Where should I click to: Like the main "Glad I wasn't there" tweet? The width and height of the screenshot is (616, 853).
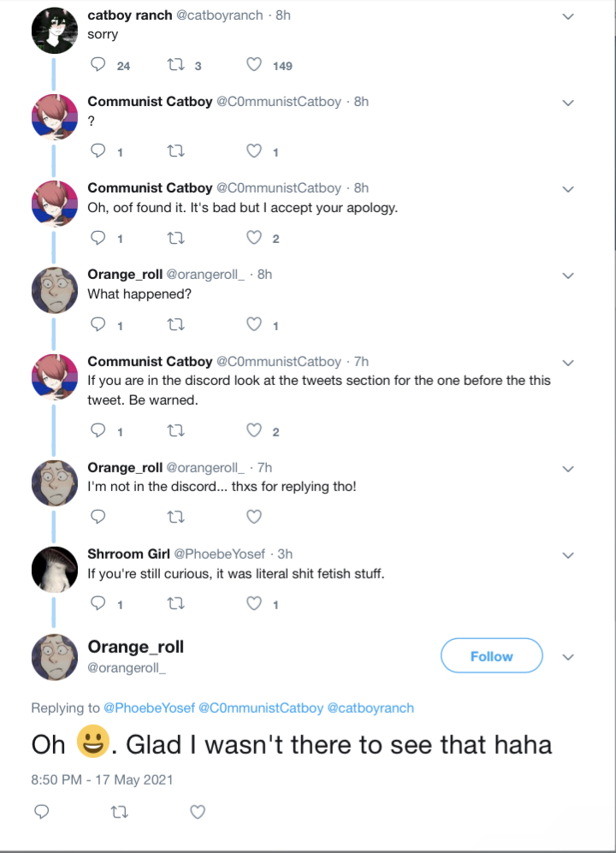(x=198, y=812)
